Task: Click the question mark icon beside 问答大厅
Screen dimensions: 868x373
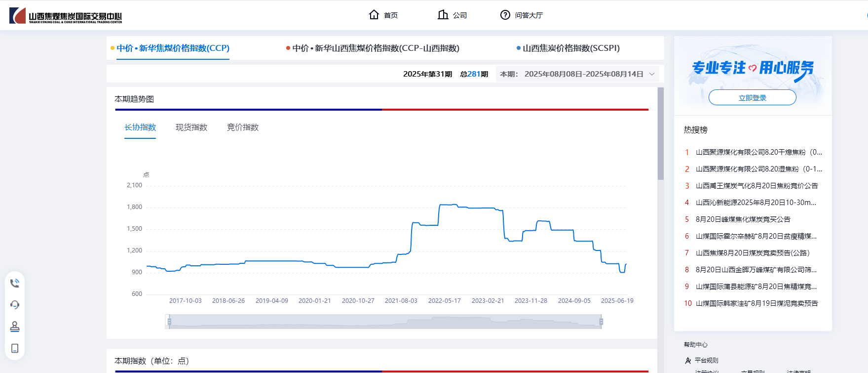Action: click(505, 15)
